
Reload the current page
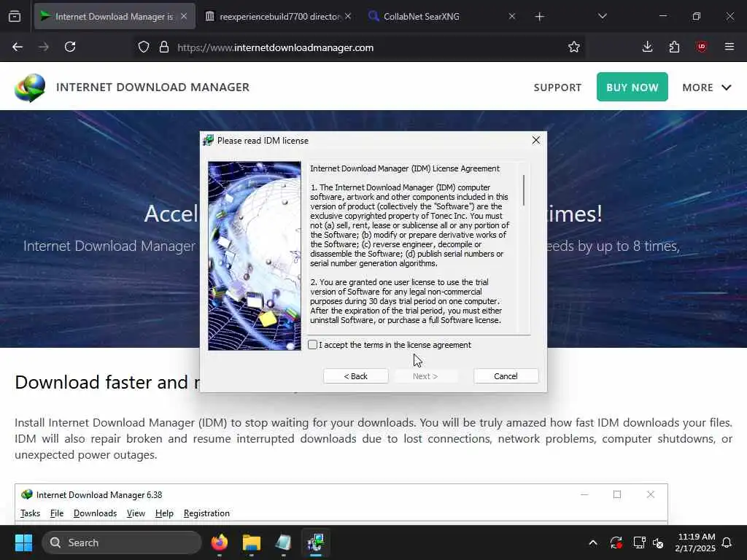tap(70, 47)
